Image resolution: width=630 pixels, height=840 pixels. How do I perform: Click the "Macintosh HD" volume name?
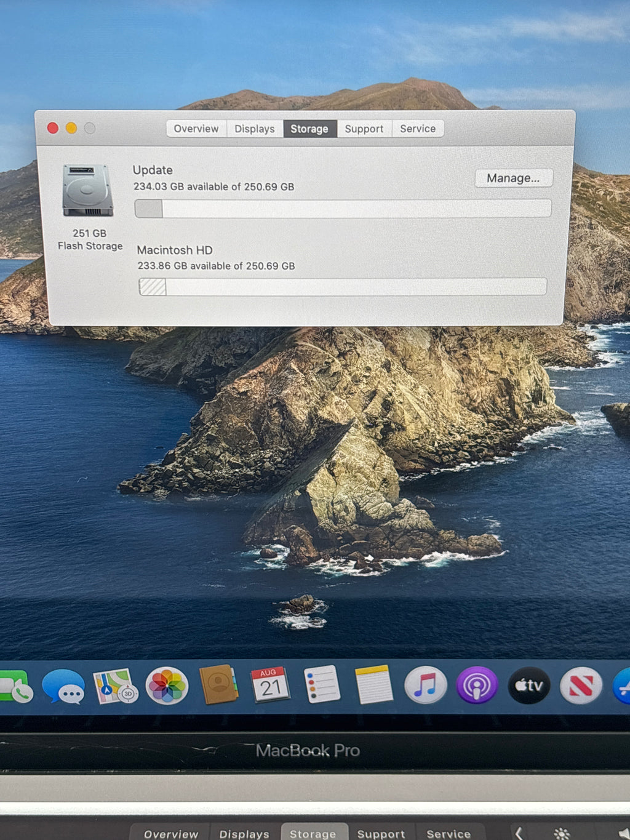click(x=175, y=250)
